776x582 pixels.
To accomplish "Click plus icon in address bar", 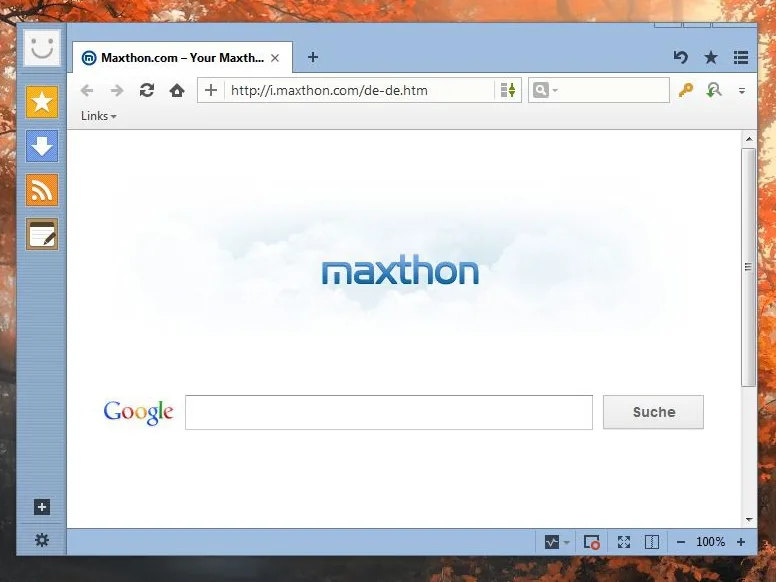I will pos(211,90).
